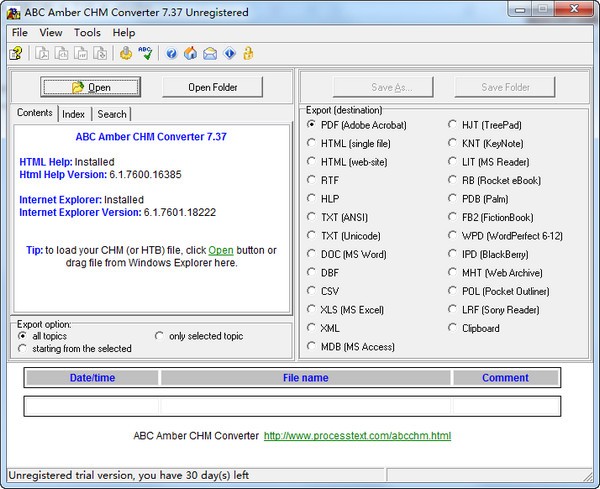The image size is (600, 489).
Task: Click the 'ABC Amber CHM Converter 7.37' heading
Action: click(x=151, y=137)
